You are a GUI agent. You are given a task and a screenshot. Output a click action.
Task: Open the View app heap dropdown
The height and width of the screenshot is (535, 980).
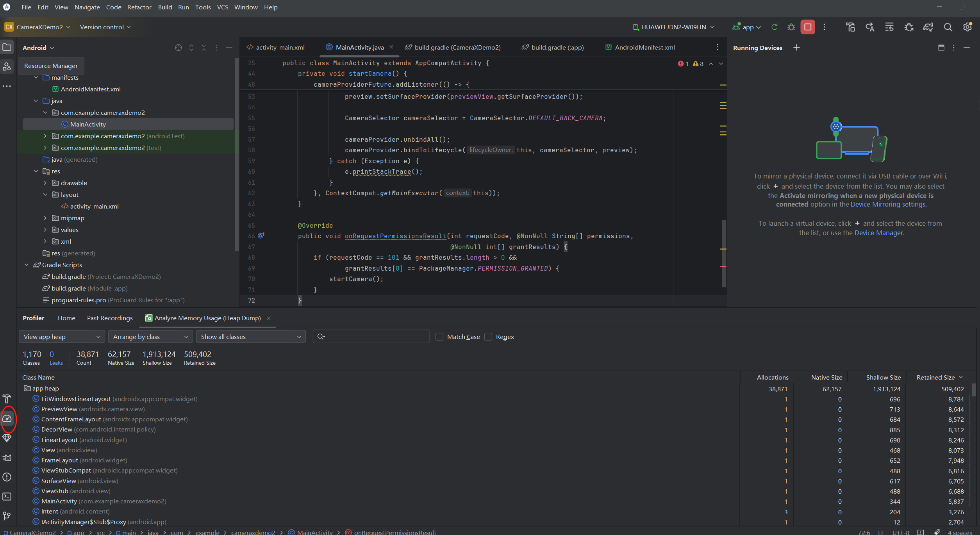62,337
